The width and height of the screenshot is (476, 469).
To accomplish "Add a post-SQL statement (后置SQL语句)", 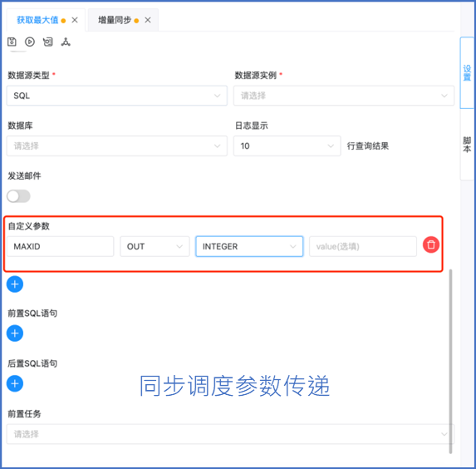I will coord(15,383).
